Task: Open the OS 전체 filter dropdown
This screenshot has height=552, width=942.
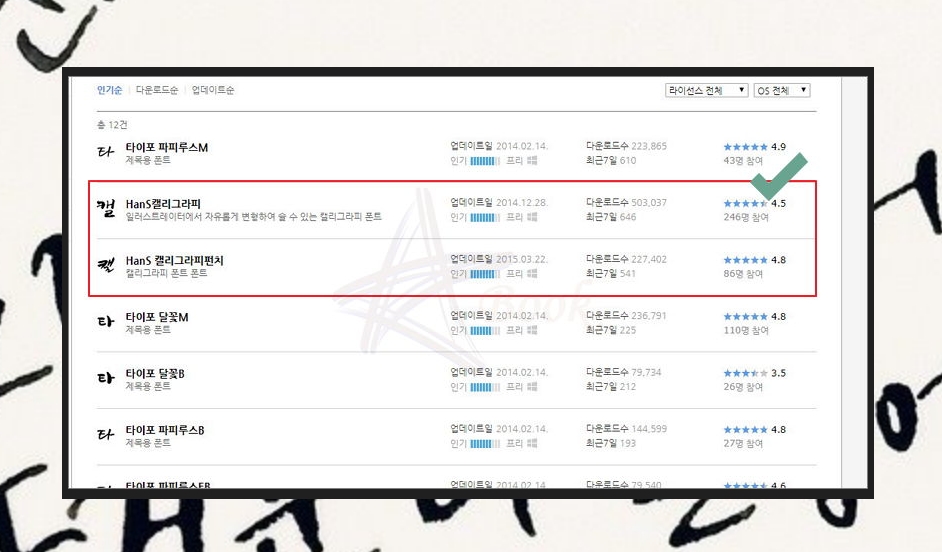Action: [x=782, y=90]
